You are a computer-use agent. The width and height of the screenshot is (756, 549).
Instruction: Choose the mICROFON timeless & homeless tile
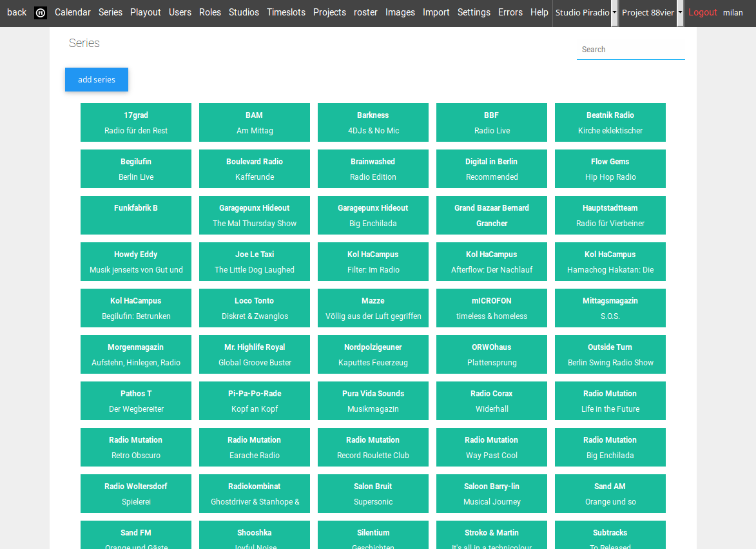click(492, 308)
